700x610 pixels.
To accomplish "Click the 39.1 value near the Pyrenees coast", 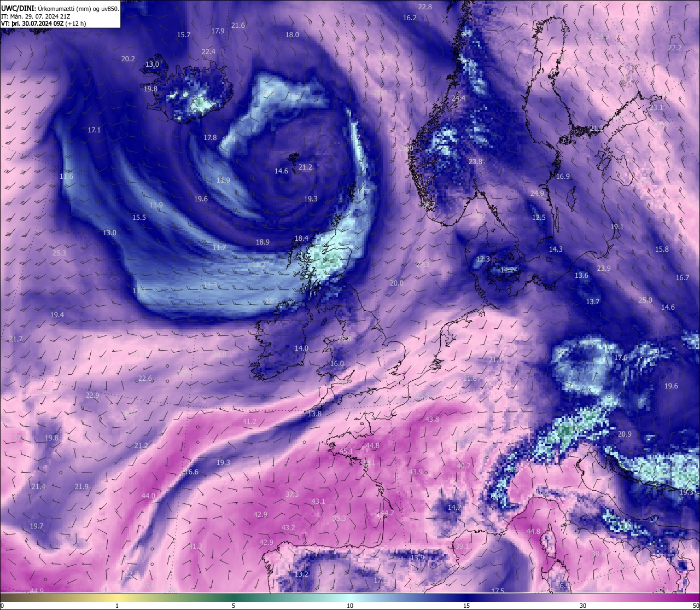I will (462, 547).
